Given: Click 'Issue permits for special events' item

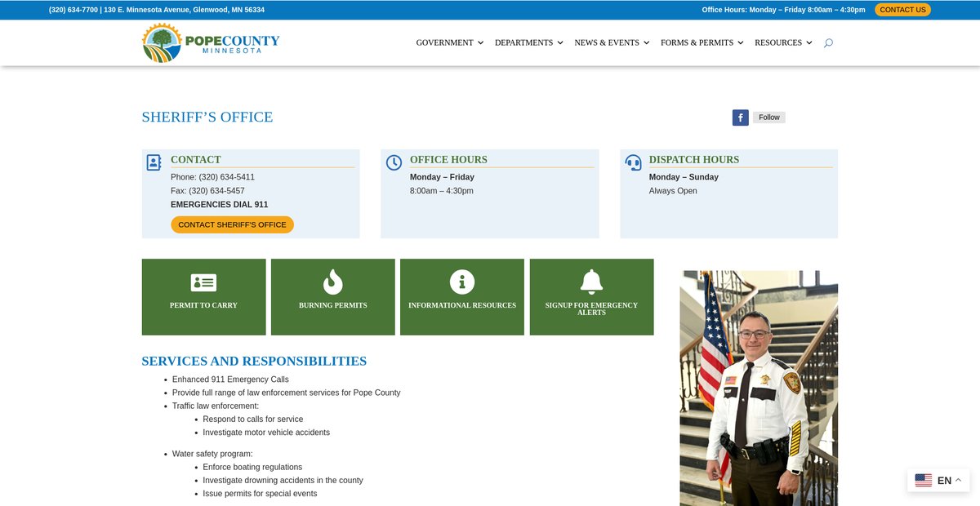Looking at the screenshot, I should point(261,494).
